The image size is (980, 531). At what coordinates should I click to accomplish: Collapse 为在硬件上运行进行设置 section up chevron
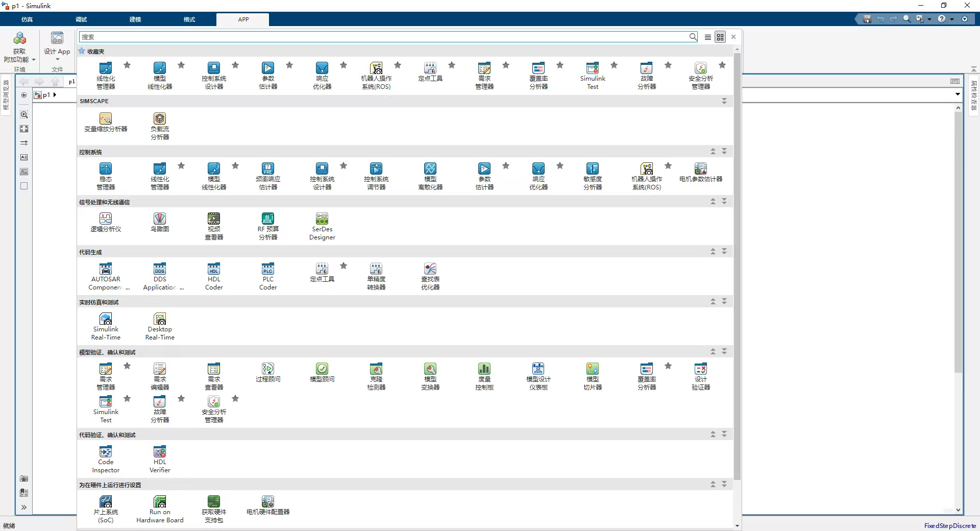tap(713, 484)
